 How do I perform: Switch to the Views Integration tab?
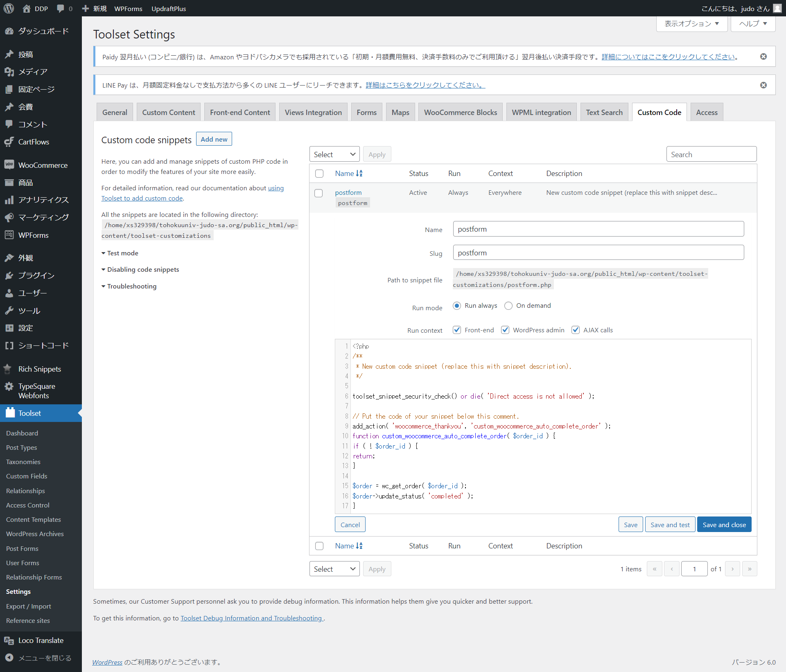(x=313, y=112)
